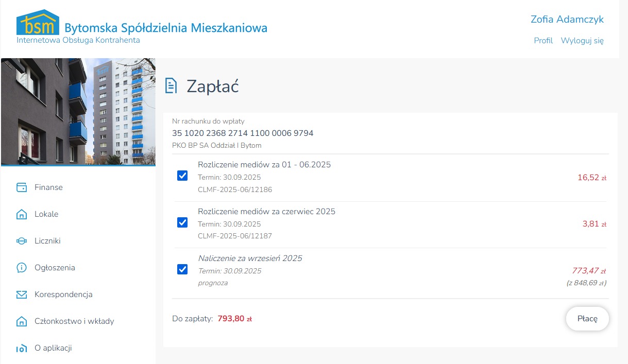Go to Korespondencja in the sidebar
This screenshot has height=364, width=628.
pyautogui.click(x=63, y=294)
